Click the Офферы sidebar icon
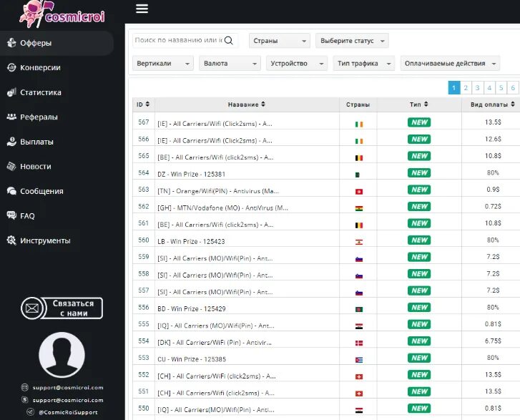Image resolution: width=520 pixels, height=420 pixels. [x=11, y=43]
